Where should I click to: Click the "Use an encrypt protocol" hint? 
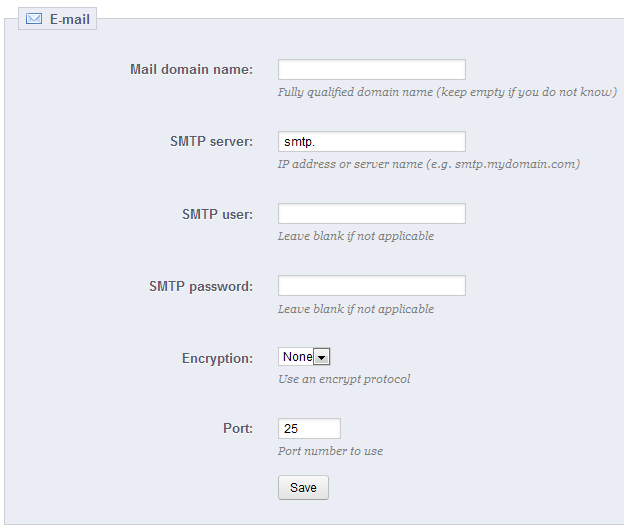coord(344,379)
